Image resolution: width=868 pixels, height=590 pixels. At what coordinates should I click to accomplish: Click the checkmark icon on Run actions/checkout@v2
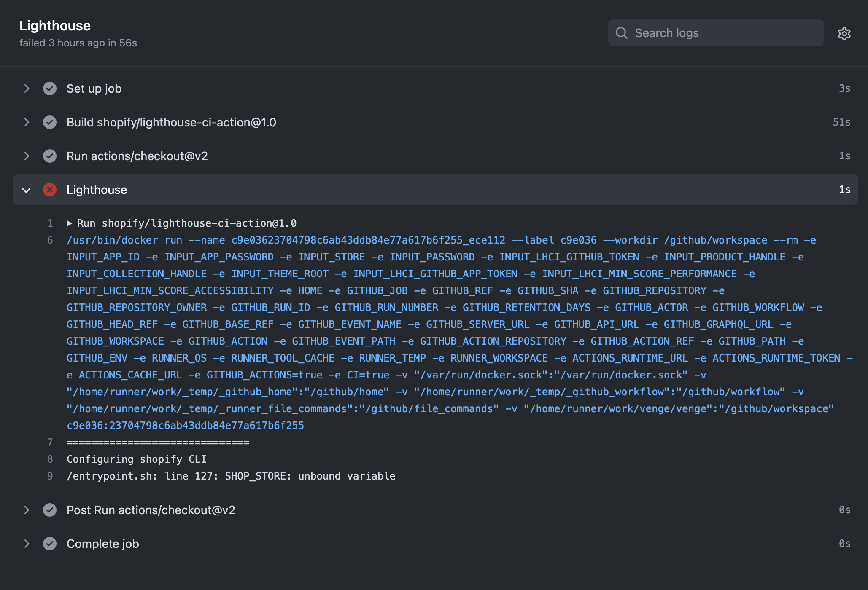(x=50, y=156)
